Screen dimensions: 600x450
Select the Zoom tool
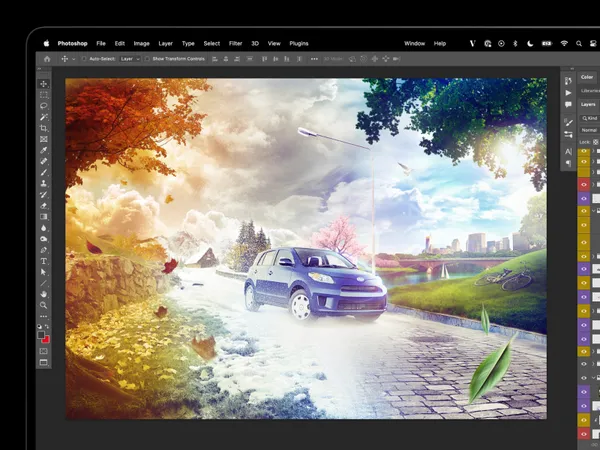pyautogui.click(x=44, y=305)
